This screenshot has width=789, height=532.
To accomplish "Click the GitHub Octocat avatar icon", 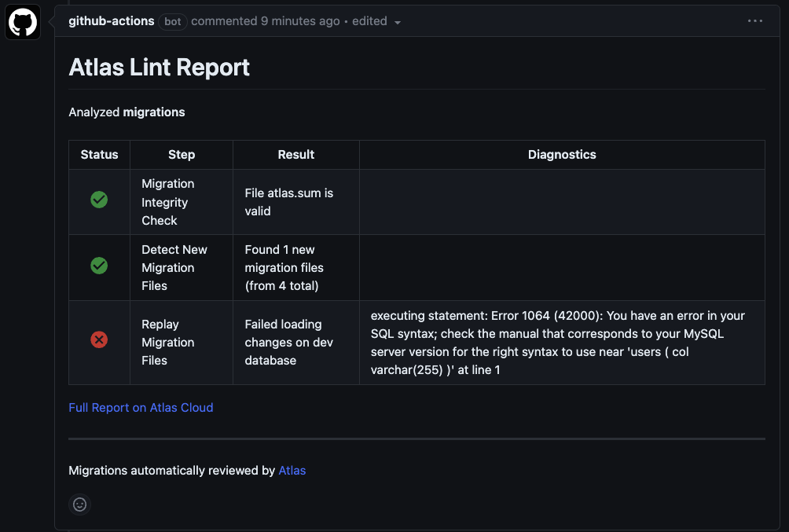I will [23, 22].
